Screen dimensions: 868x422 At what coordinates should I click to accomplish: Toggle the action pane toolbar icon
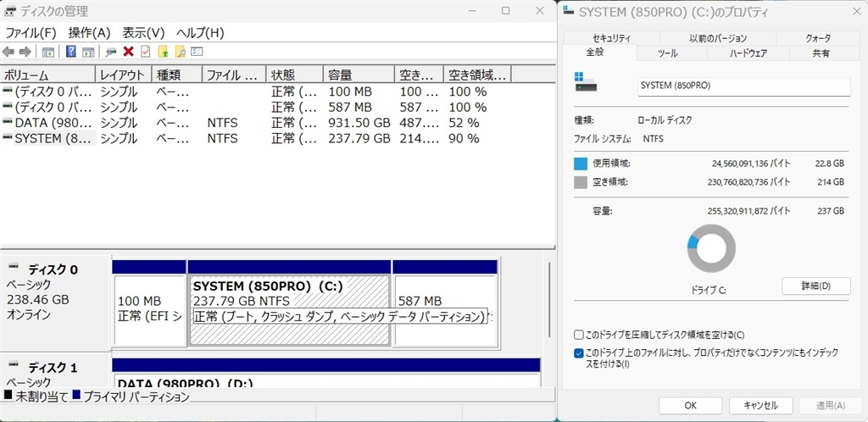(x=88, y=52)
